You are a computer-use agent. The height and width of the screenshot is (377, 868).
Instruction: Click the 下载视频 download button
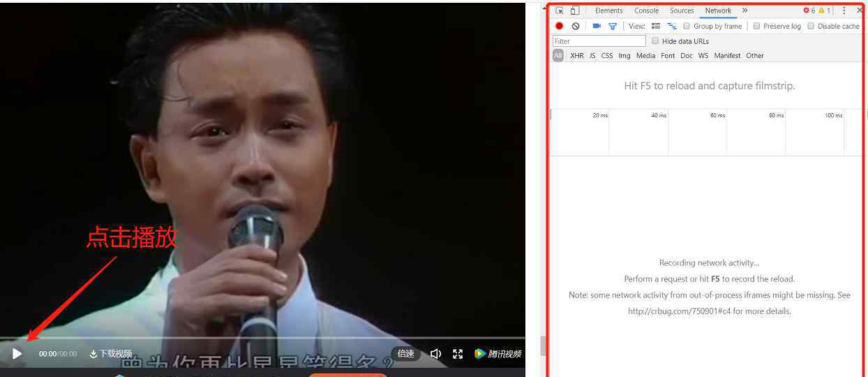111,354
